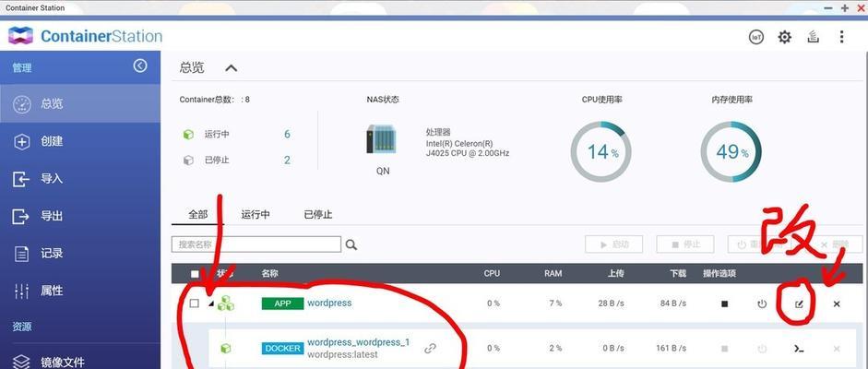Collapse the wordpress app tree triangle
Screen dimensions: 868x369
(x=209, y=304)
